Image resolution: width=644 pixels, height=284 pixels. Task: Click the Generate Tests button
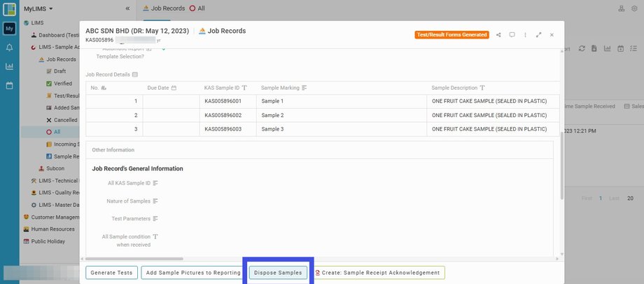(x=112, y=273)
